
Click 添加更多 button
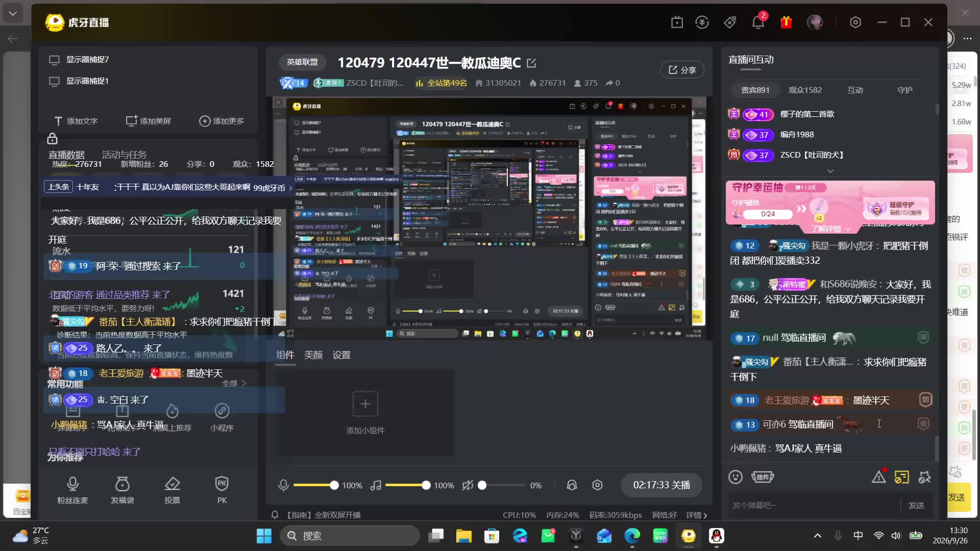pyautogui.click(x=222, y=121)
